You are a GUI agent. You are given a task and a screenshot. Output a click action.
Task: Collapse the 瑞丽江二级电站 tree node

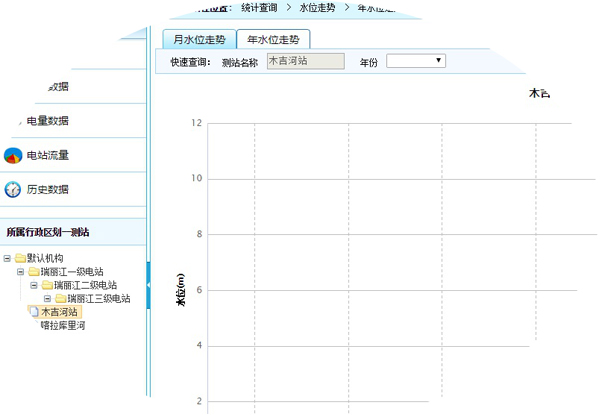tap(33, 285)
